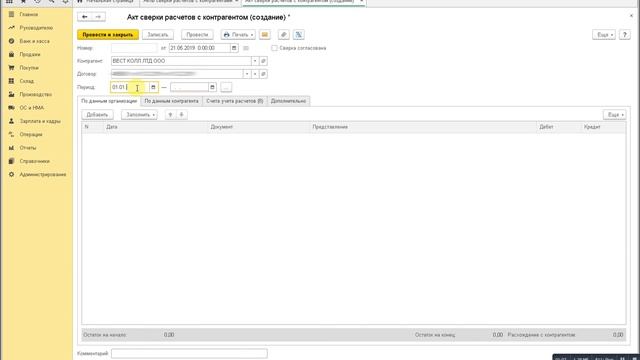Screen dimensions: 640x360
Task: Toggle the Сверка согласована checkbox
Action: click(274, 48)
